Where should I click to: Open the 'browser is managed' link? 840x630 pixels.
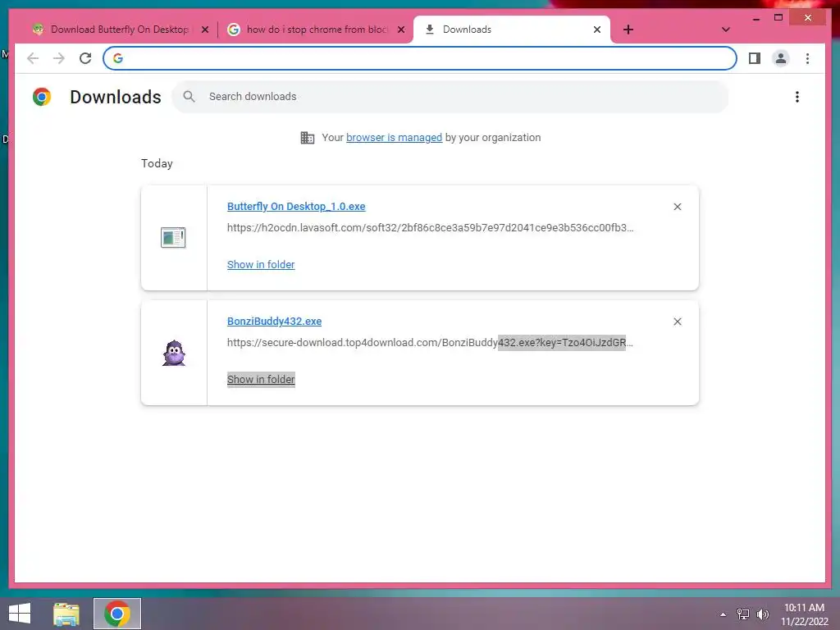[395, 138]
